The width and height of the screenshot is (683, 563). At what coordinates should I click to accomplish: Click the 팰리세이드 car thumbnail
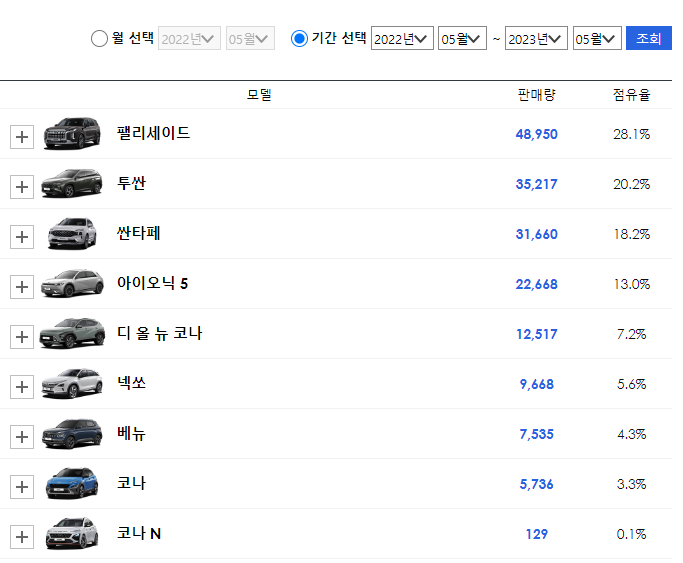coord(72,133)
